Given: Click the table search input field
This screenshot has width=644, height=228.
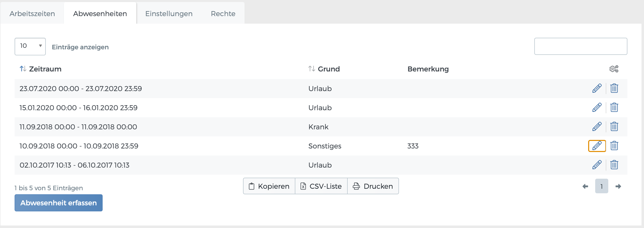Looking at the screenshot, I should tap(581, 46).
